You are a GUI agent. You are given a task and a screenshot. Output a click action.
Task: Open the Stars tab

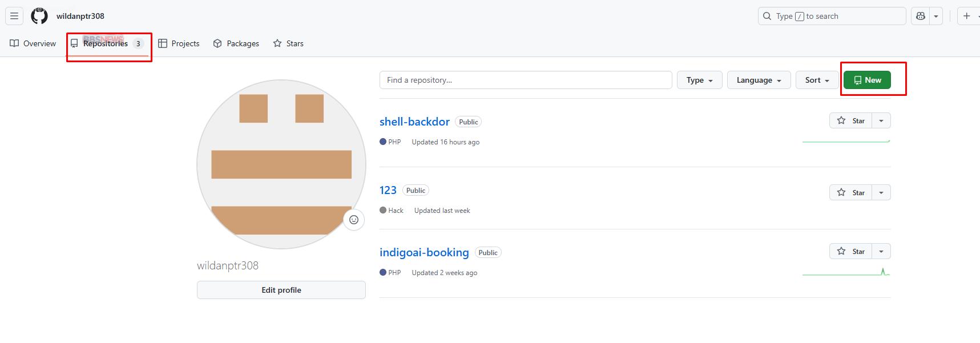[x=288, y=43]
